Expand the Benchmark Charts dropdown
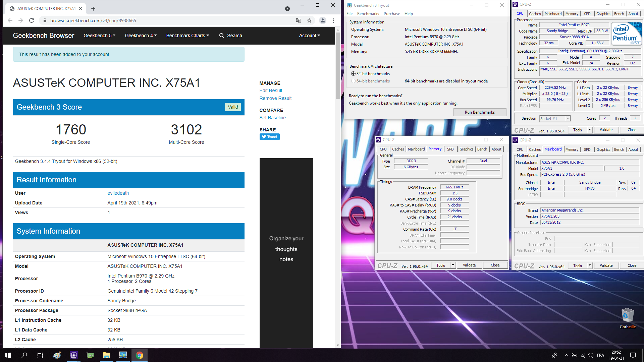 [x=187, y=36]
